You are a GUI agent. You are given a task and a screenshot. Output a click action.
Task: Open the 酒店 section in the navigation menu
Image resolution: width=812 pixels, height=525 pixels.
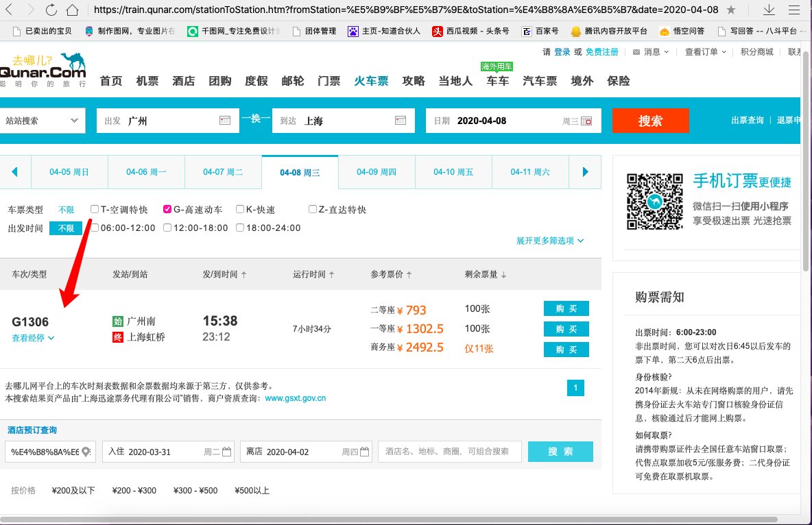click(x=183, y=81)
